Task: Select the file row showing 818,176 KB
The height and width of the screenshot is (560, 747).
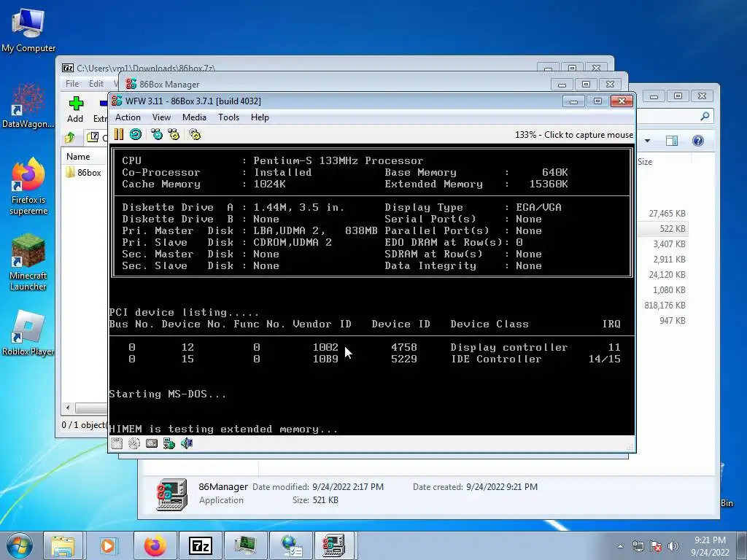Action: point(665,306)
